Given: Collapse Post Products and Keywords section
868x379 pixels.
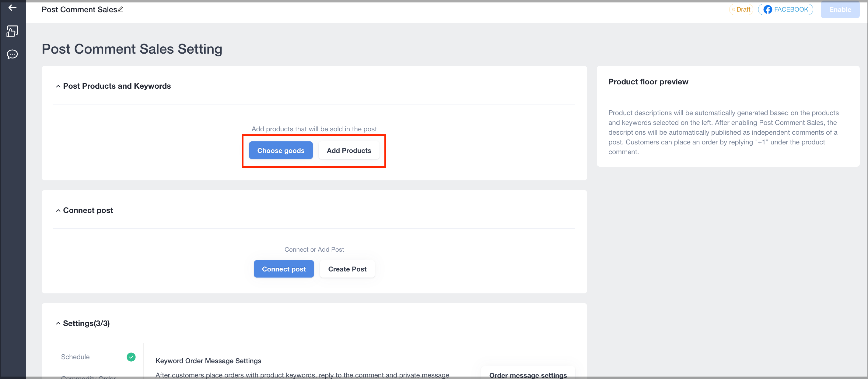Looking at the screenshot, I should pos(58,86).
